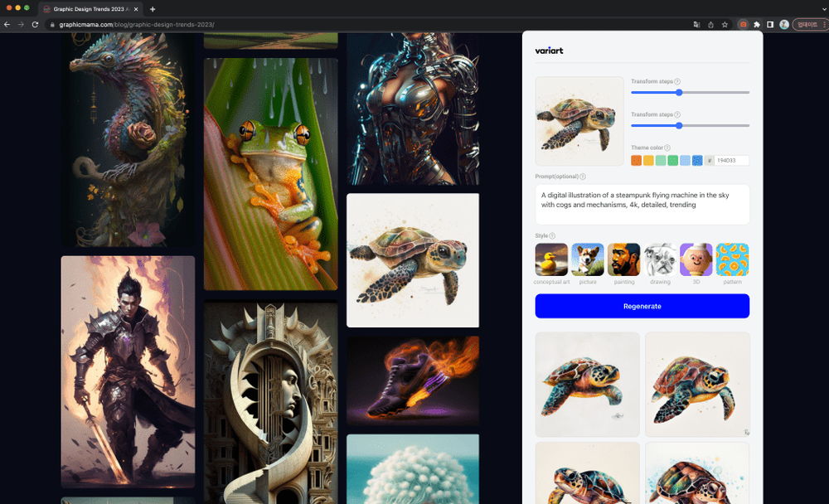Open a new browser tab with plus icon

153,9
